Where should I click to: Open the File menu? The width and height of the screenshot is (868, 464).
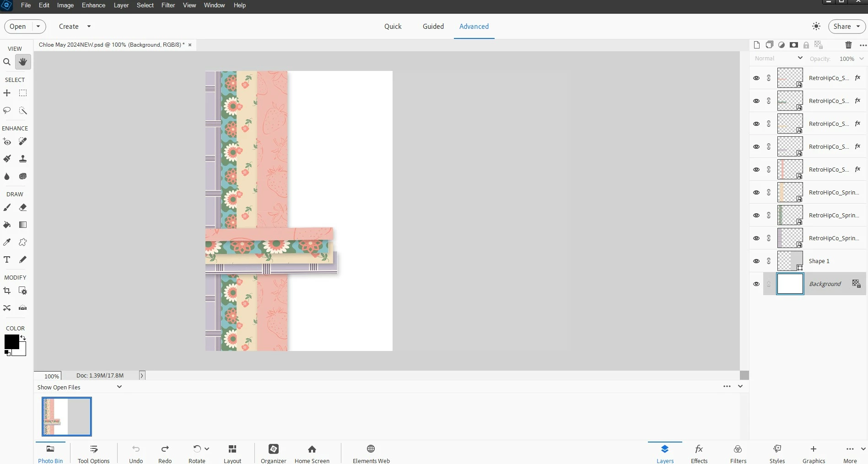tap(26, 5)
